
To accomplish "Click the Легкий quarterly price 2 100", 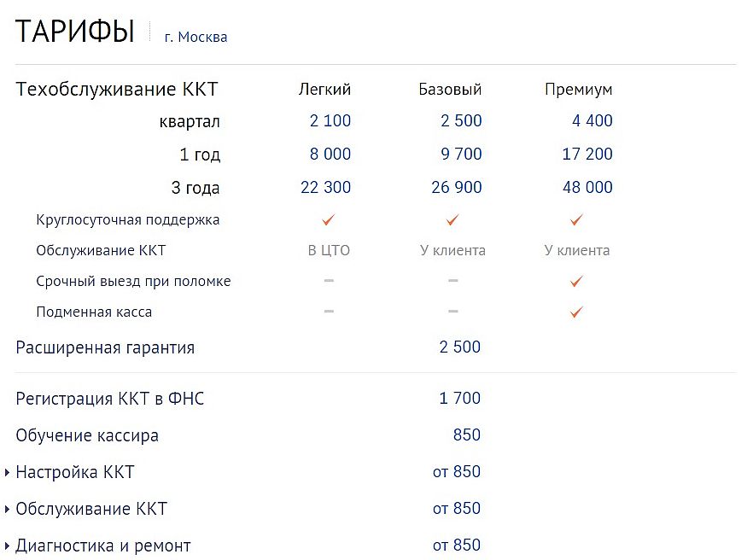I will click(x=330, y=121).
